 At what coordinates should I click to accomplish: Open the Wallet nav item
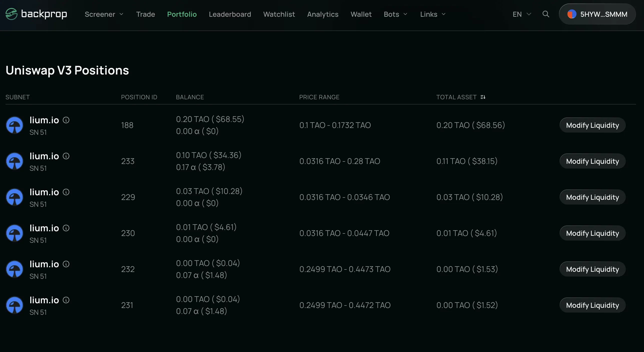tap(361, 14)
